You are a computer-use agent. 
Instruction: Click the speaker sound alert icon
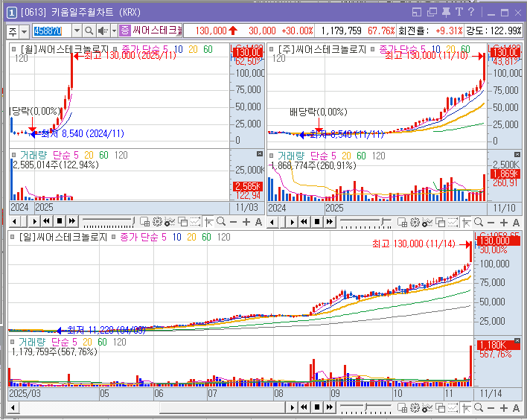tap(103, 31)
